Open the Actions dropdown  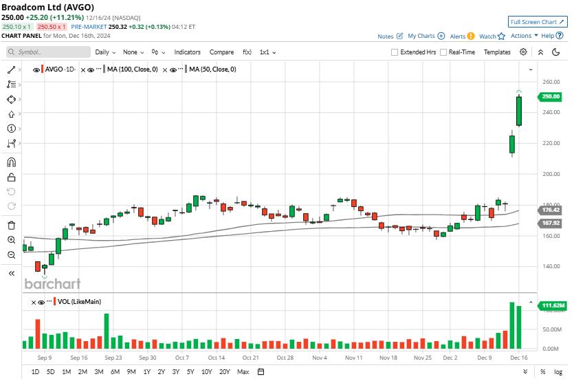tap(525, 36)
